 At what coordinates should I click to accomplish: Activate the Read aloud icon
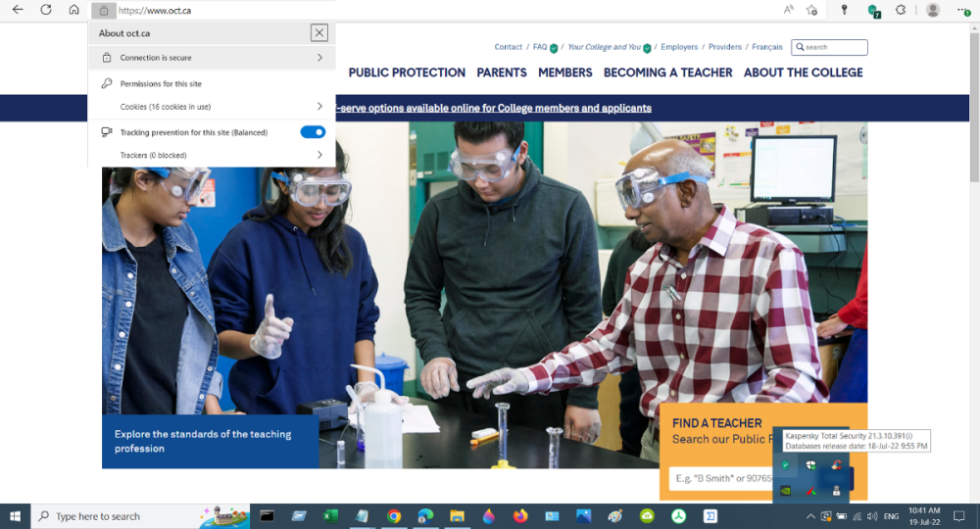pos(789,10)
